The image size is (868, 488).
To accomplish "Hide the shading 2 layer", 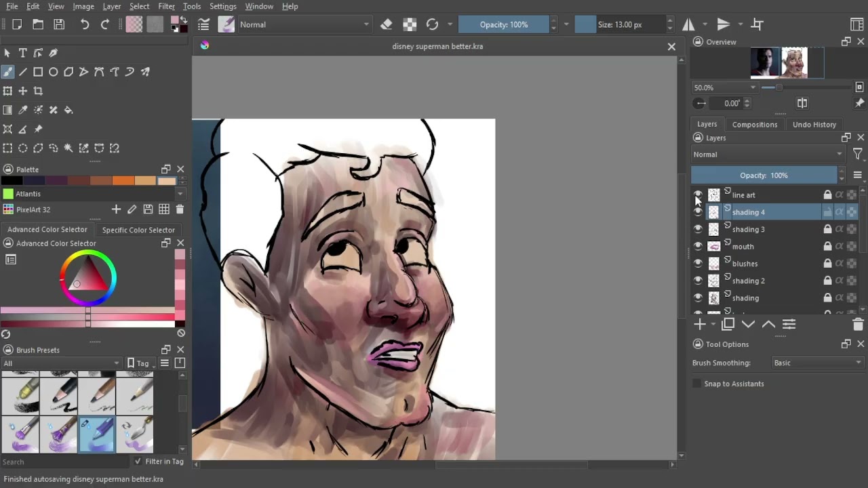I will click(698, 281).
